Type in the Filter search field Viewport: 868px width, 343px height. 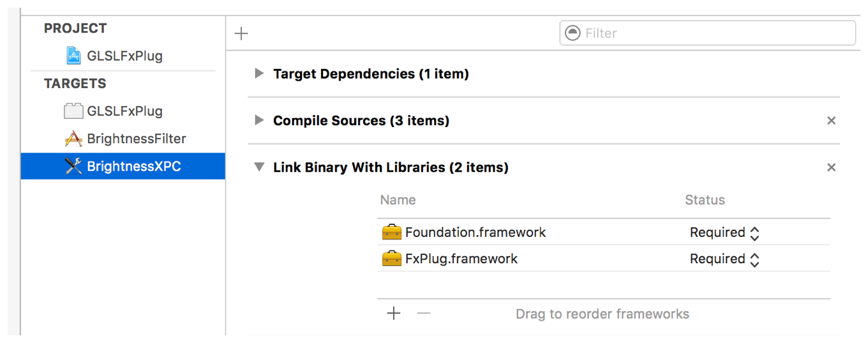pyautogui.click(x=715, y=33)
